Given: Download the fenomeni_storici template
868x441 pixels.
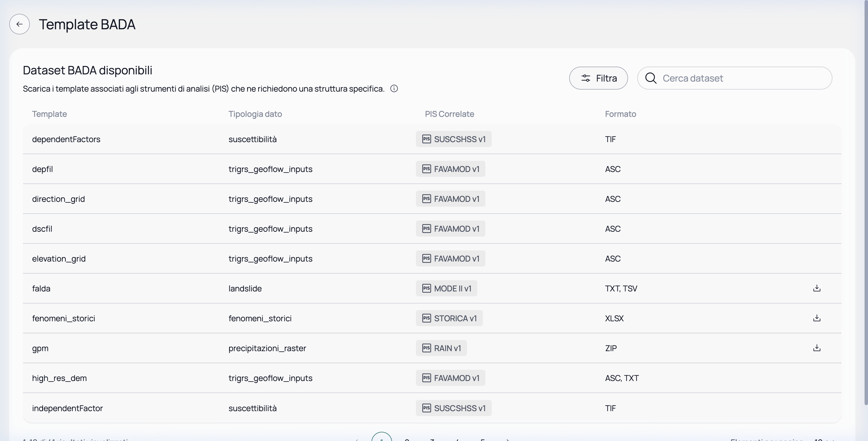Looking at the screenshot, I should point(817,318).
